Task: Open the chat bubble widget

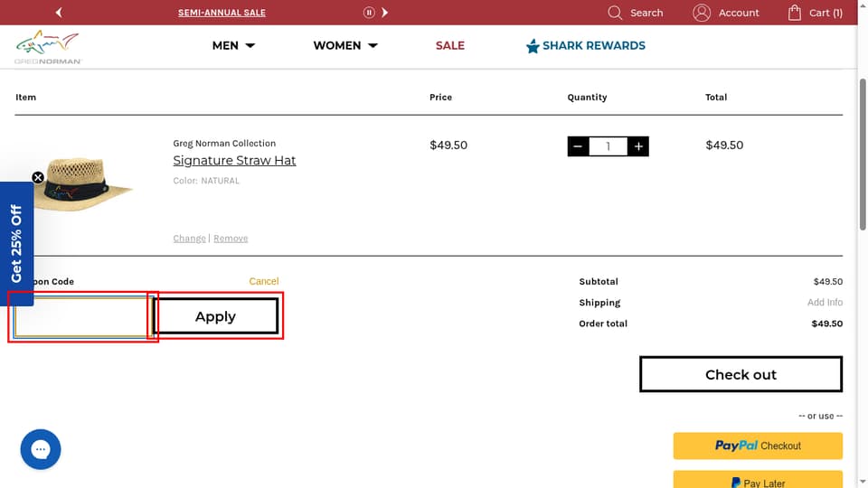Action: point(41,449)
